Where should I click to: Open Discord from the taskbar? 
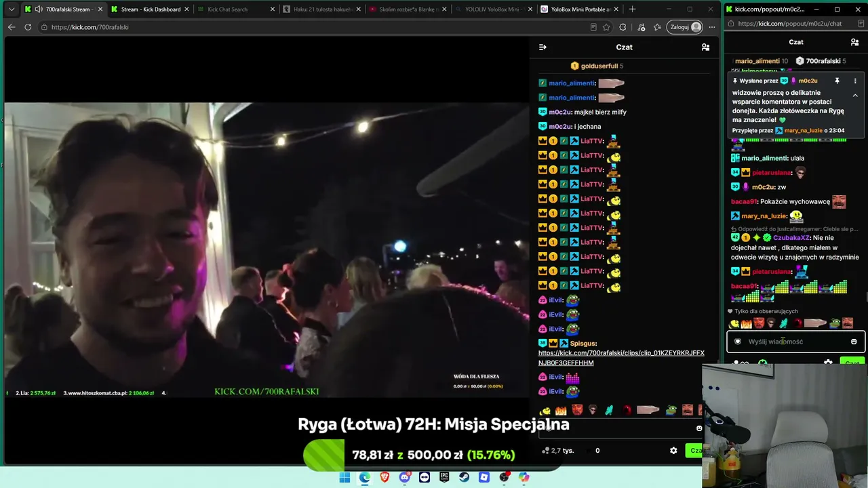[x=405, y=477]
